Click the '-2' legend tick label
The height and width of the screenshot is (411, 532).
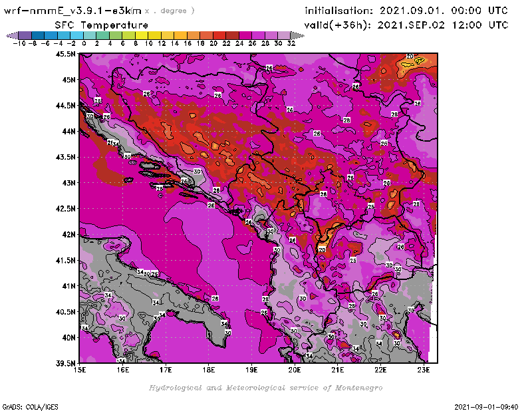click(71, 44)
